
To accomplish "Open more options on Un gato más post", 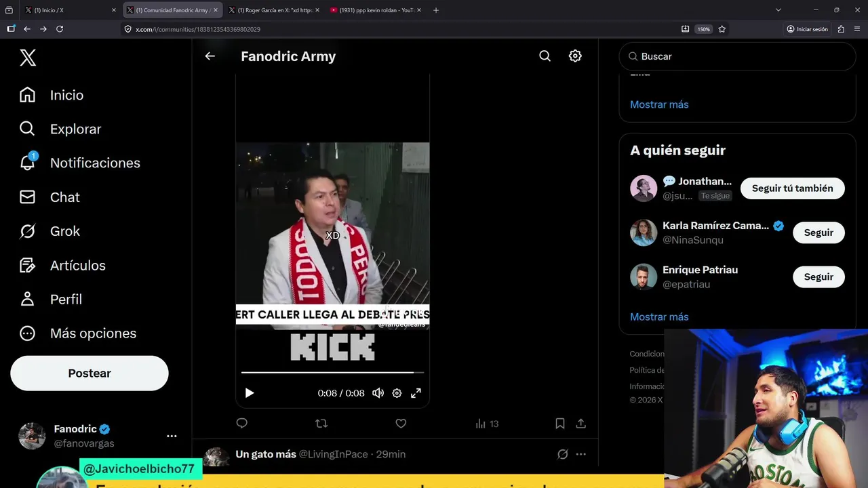I will (581, 454).
